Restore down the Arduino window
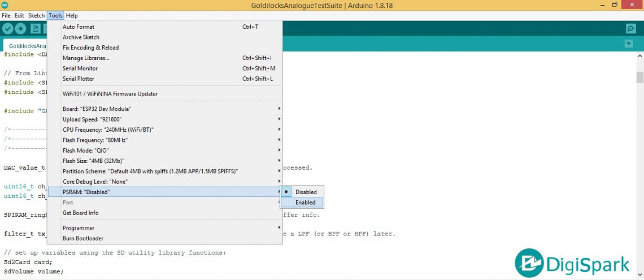Screen dimensions: 644x280 (615, 5)
